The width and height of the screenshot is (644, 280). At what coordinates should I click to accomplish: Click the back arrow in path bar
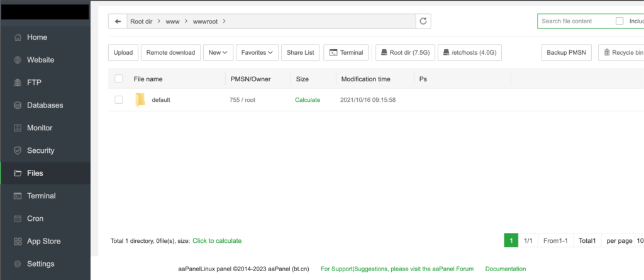[118, 21]
